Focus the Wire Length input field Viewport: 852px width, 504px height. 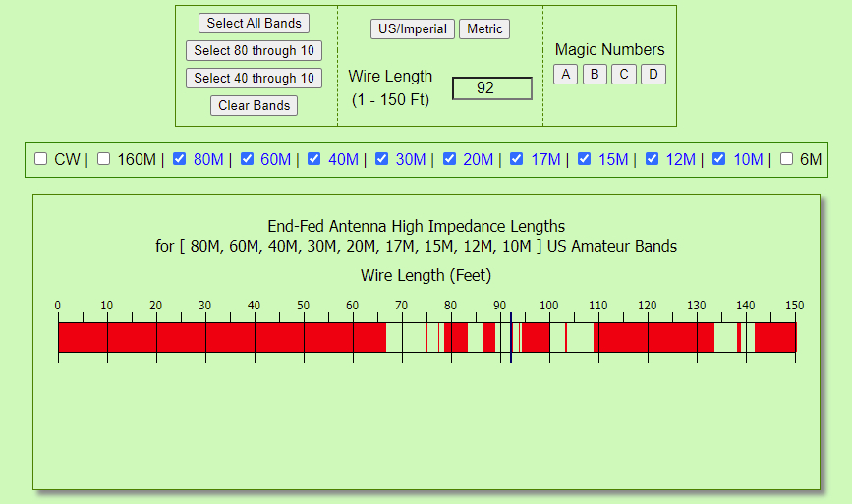pyautogui.click(x=491, y=88)
